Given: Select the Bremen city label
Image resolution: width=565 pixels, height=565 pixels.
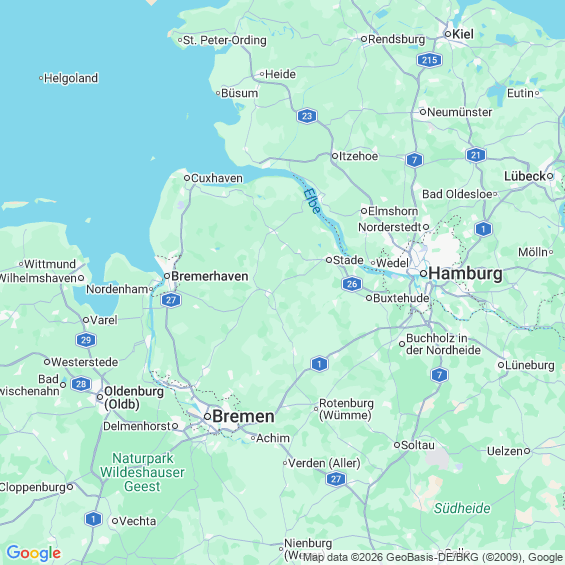Looking at the screenshot, I should [243, 417].
